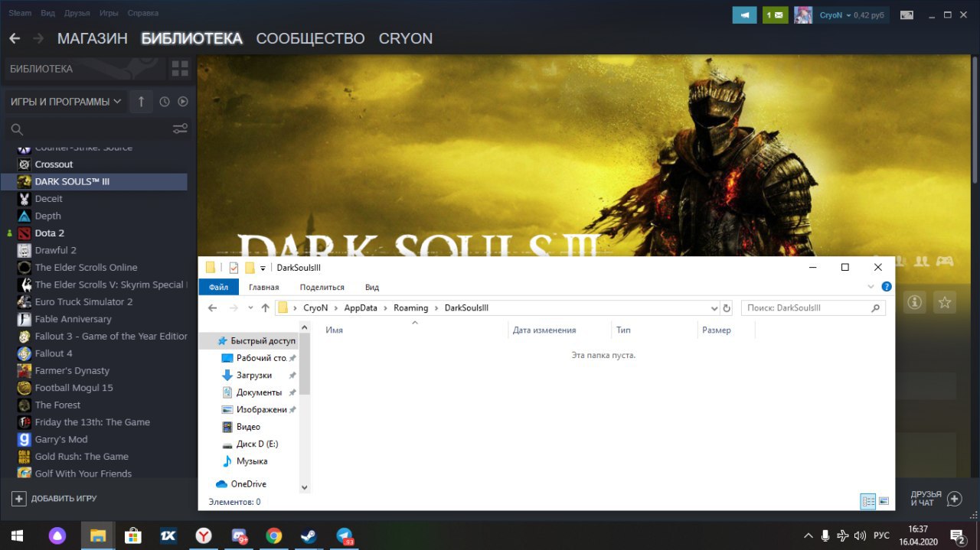Open Steam announcements megaphone icon
Viewport: 980px width, 550px height.
pos(744,15)
